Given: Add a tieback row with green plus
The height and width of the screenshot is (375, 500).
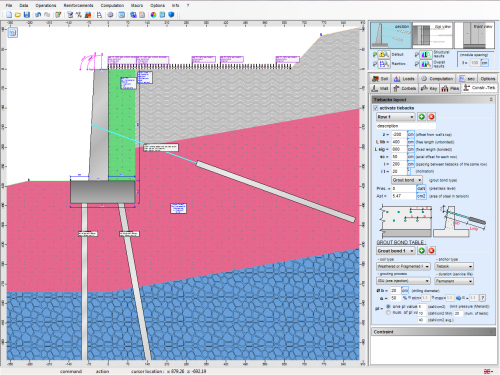Looking at the screenshot, I should 422,117.
